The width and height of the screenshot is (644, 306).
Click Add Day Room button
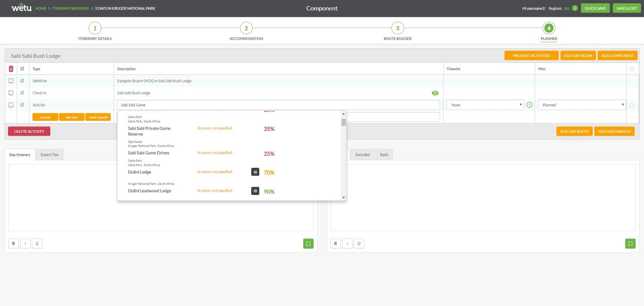coord(578,56)
